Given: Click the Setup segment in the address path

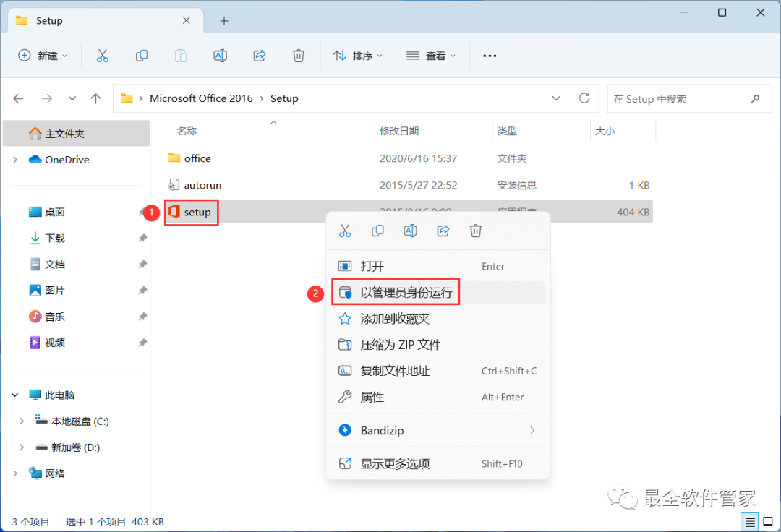Looking at the screenshot, I should tap(284, 98).
